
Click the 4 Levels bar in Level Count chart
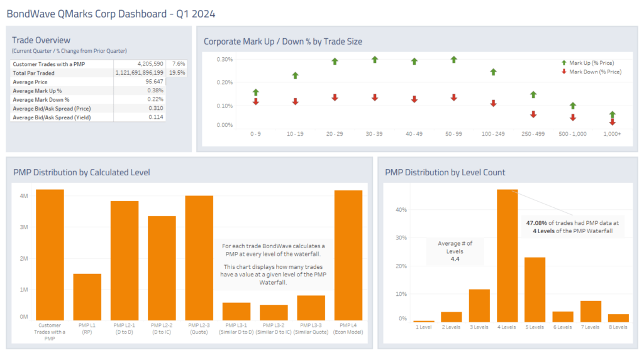(507, 256)
